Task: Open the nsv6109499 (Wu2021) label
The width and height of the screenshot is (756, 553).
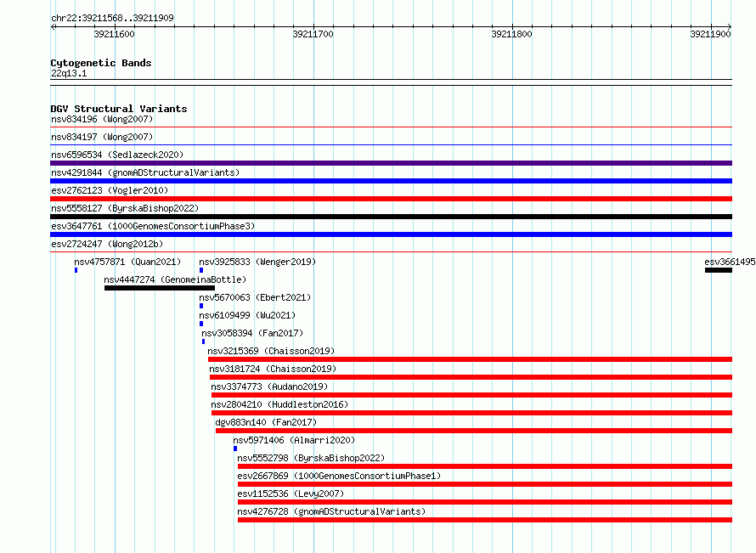Action: [247, 315]
